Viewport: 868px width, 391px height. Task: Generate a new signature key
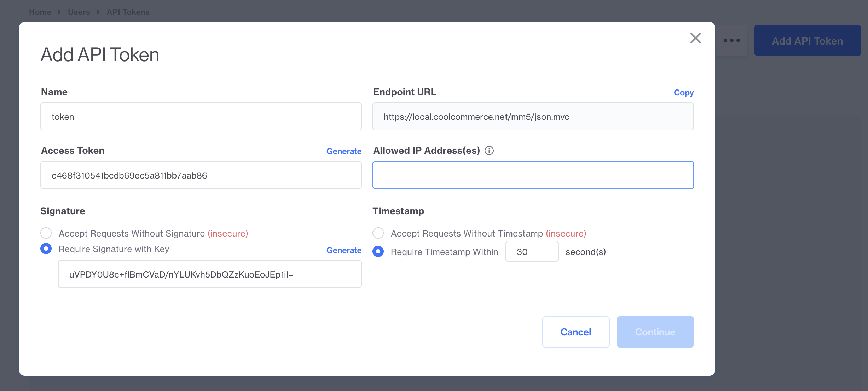pyautogui.click(x=343, y=250)
